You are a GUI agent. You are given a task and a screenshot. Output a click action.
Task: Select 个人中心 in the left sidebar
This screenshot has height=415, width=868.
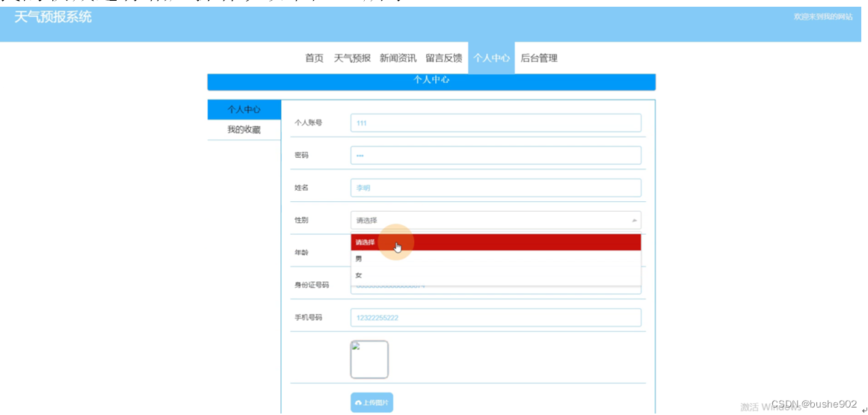click(244, 110)
